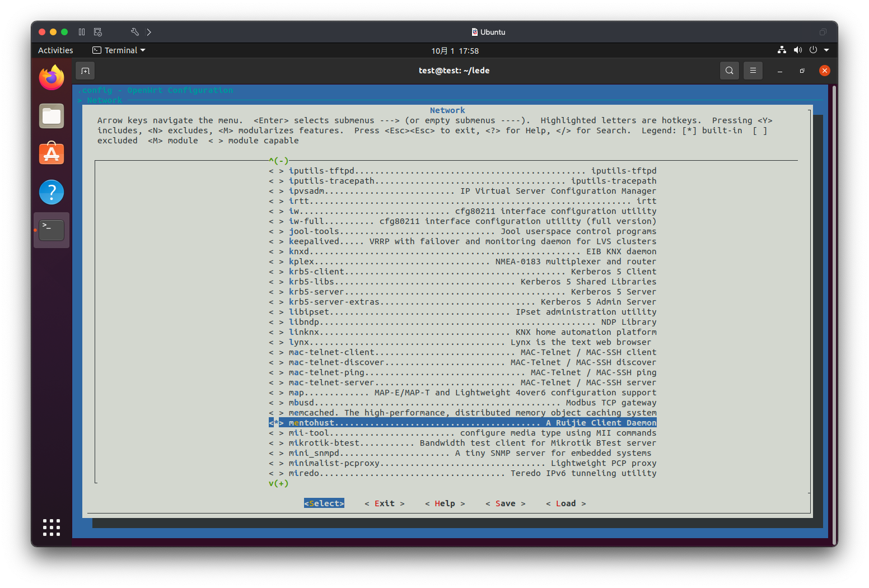The width and height of the screenshot is (869, 588).
Task: Toggle the keepalived package selection
Action: click(x=276, y=241)
